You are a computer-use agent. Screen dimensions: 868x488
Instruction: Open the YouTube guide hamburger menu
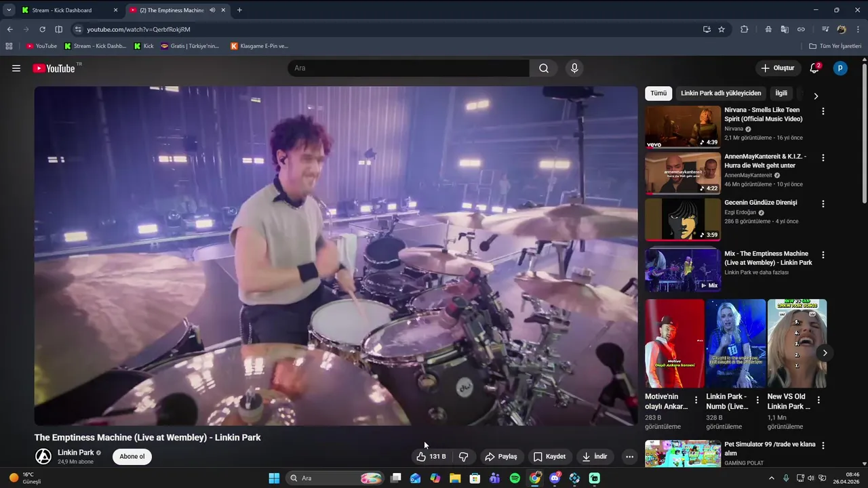point(16,68)
